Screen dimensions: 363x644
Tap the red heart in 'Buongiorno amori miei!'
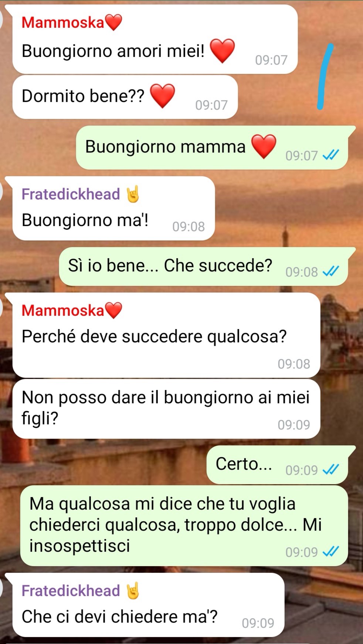[222, 51]
